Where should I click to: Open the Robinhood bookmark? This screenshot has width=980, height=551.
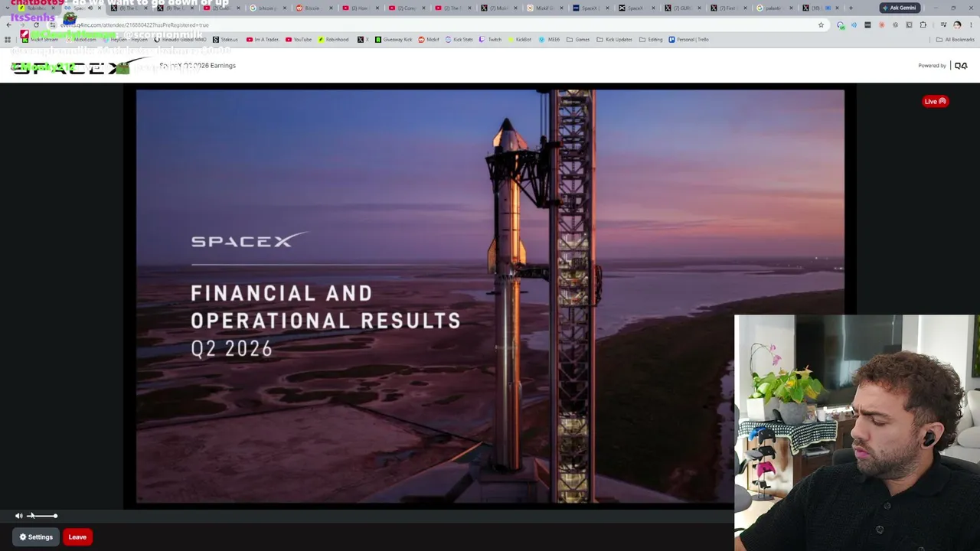333,40
